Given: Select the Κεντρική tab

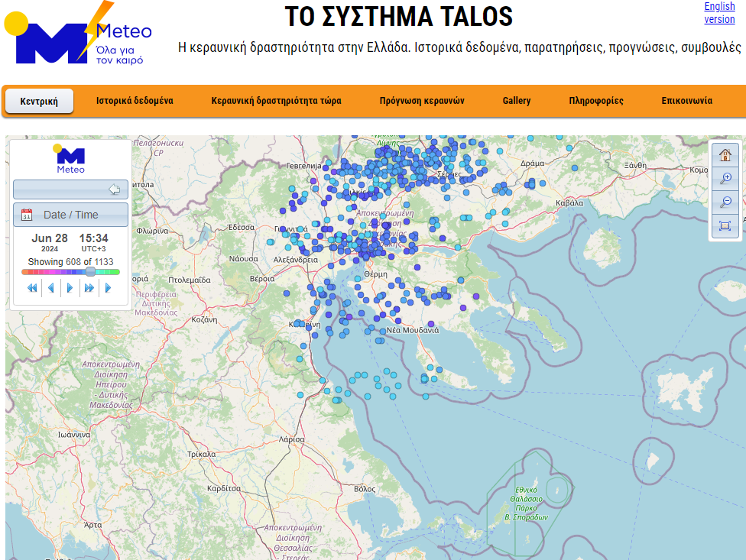Looking at the screenshot, I should pos(39,101).
